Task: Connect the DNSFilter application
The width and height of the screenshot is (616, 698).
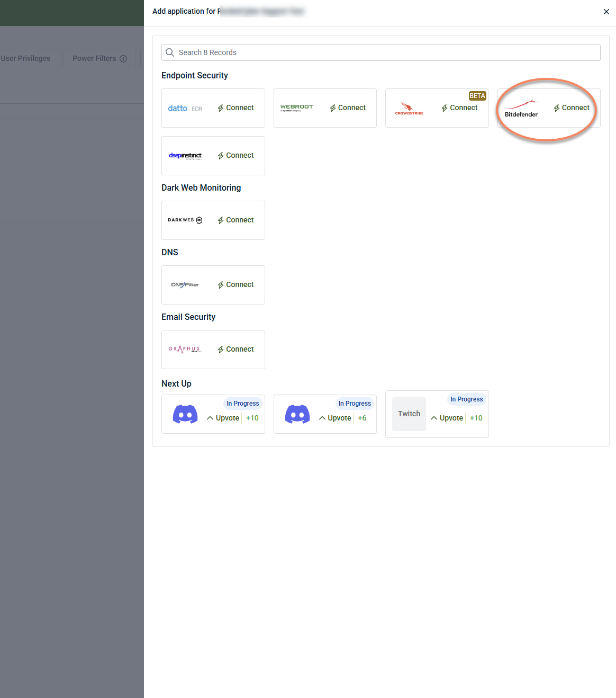Action: (x=235, y=285)
